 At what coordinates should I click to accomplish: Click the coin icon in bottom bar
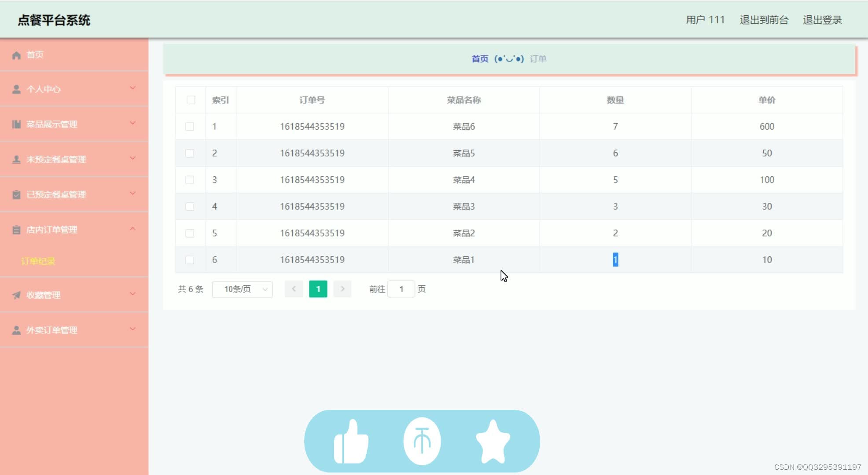422,441
